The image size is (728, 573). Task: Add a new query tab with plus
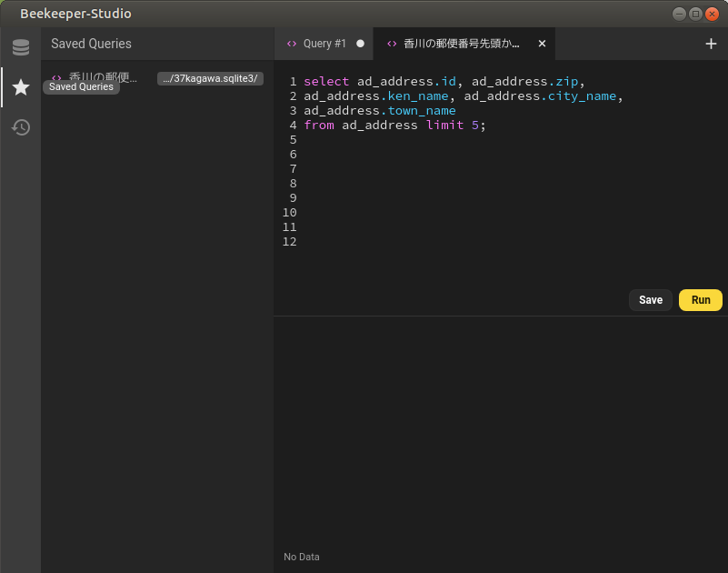(711, 44)
